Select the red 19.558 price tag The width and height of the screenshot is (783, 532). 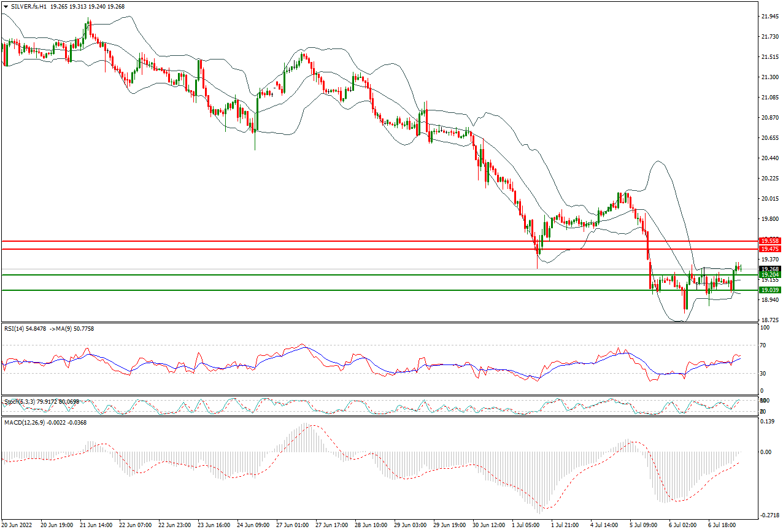pyautogui.click(x=769, y=241)
